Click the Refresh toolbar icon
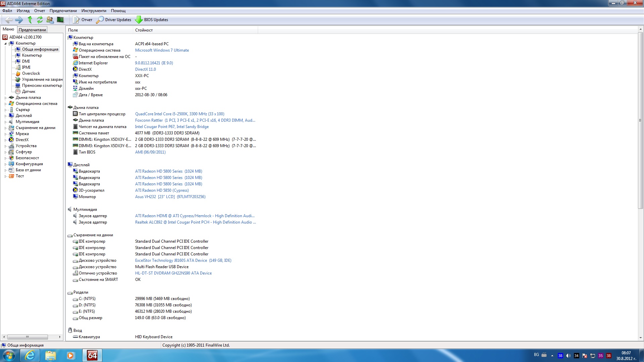644x362 pixels. coord(40,20)
